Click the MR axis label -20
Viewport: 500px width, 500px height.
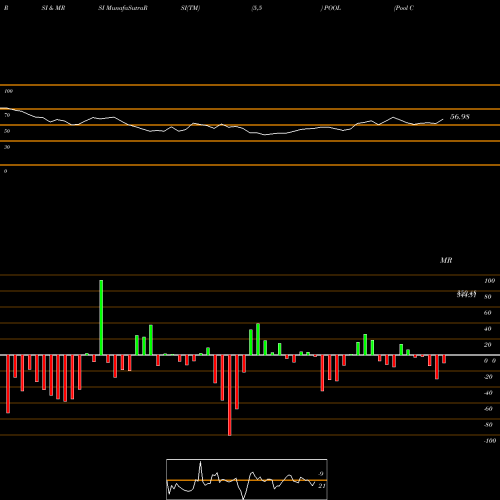point(488,377)
